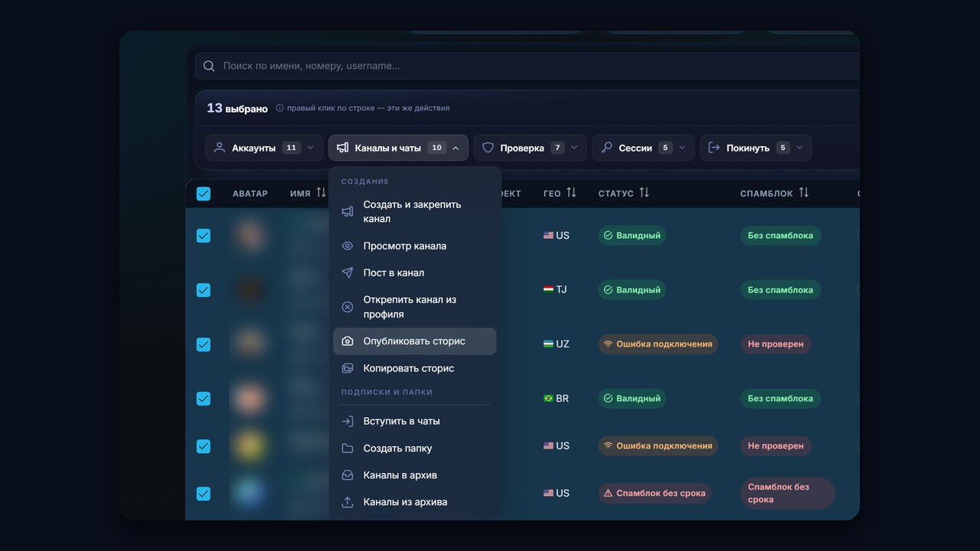Sort the table by the ИМЯ column arrows
The height and width of the screenshot is (551, 980).
click(x=321, y=193)
